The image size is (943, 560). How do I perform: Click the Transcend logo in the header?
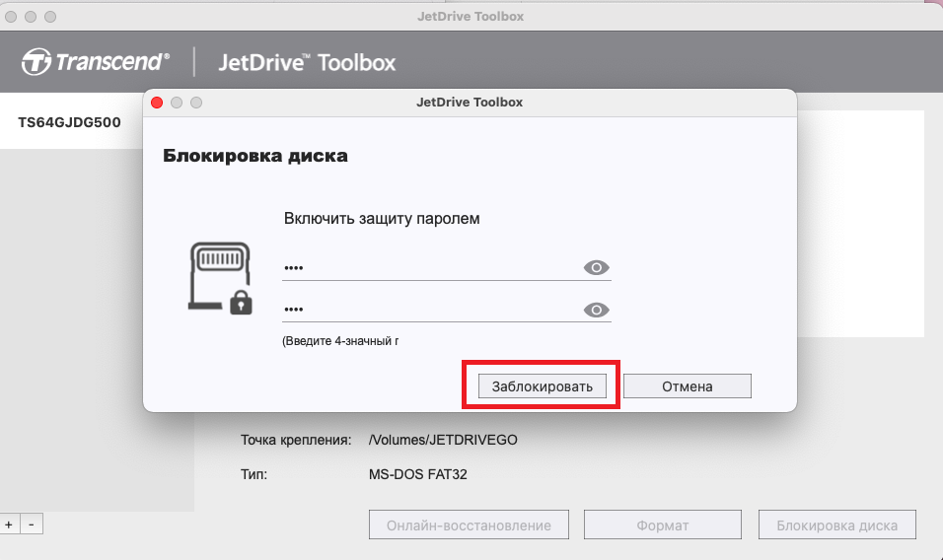pyautogui.click(x=95, y=62)
